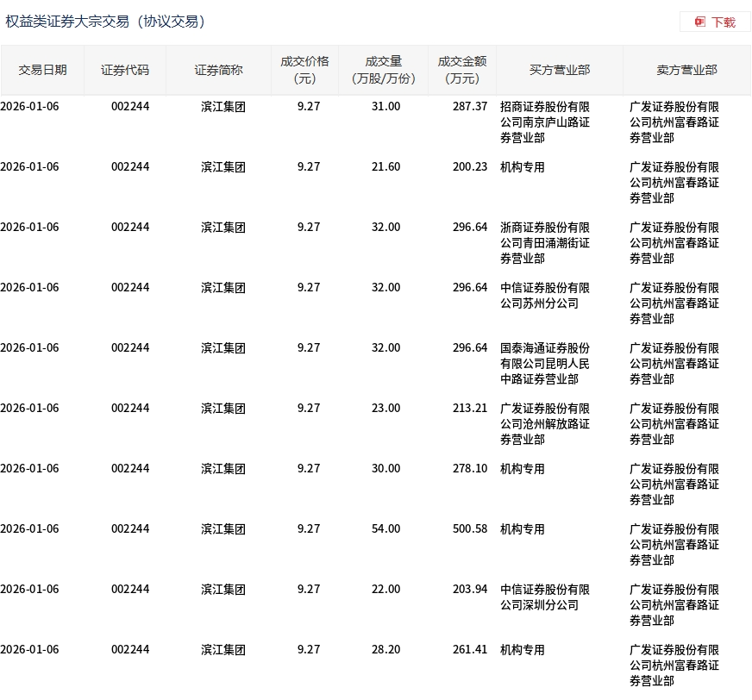Select the amount 278.10 cell
The width and height of the screenshot is (752, 700).
(x=469, y=468)
